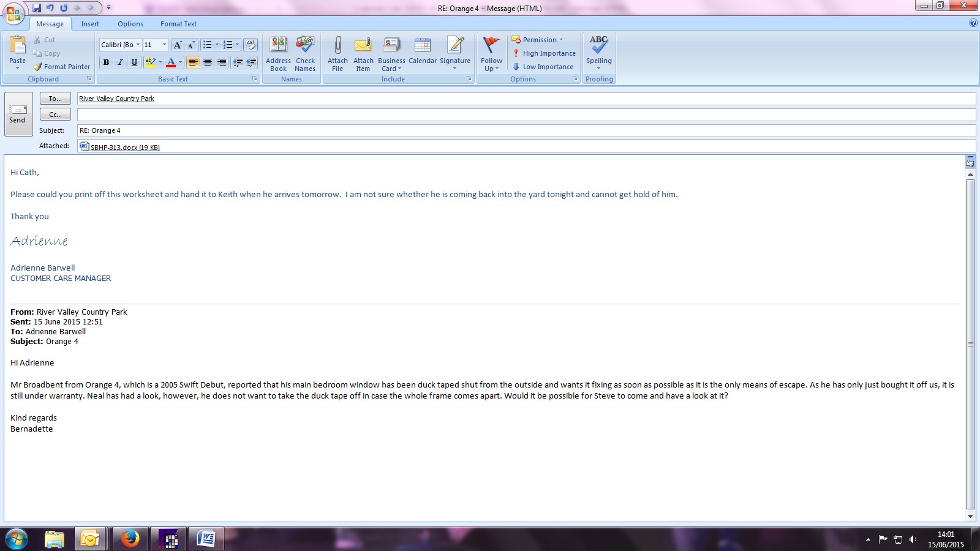Open the SBHP-313.docx attachment
The image size is (980, 551).
click(x=120, y=147)
